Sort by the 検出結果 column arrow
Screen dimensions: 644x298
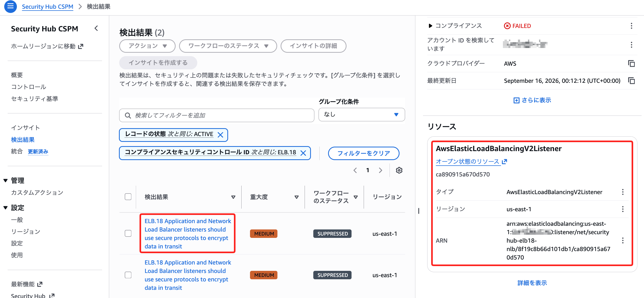[x=233, y=197]
